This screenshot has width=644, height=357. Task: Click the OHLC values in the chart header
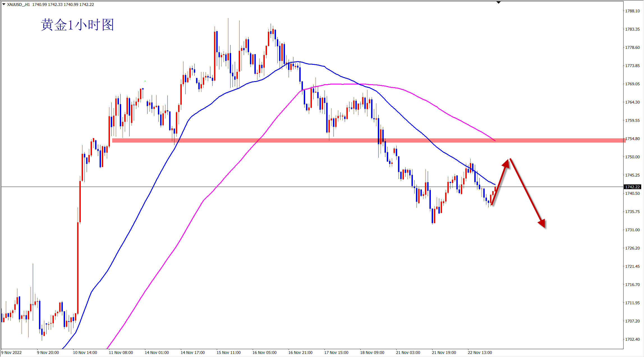[63, 4]
